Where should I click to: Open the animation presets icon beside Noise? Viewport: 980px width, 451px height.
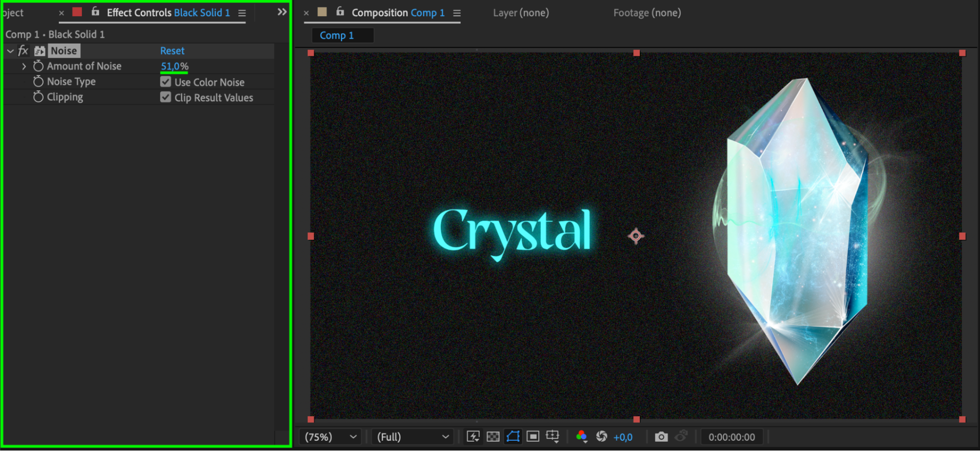coord(40,51)
